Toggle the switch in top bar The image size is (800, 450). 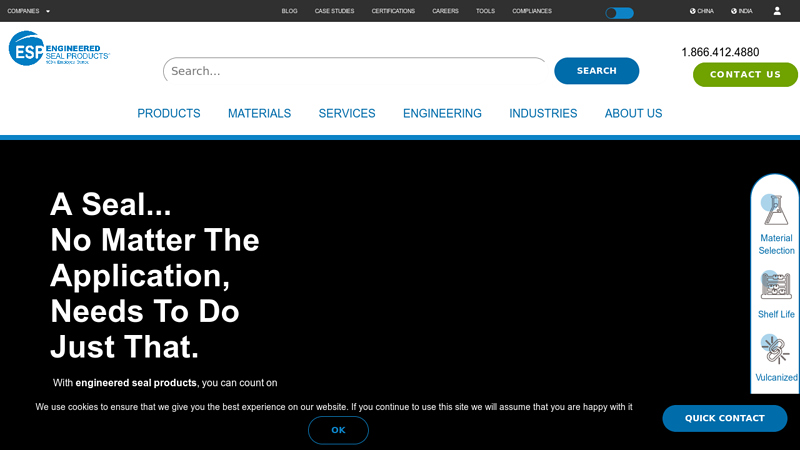(x=619, y=13)
